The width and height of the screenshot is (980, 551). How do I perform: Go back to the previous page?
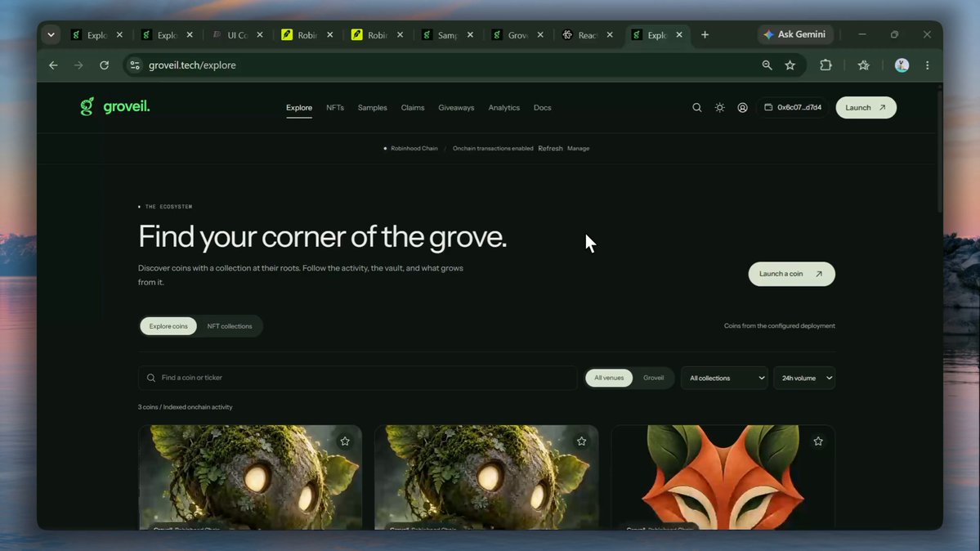(53, 65)
